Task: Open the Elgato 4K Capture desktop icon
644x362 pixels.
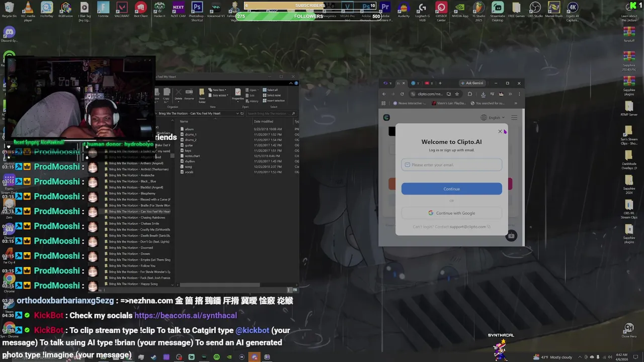Action: point(573,11)
